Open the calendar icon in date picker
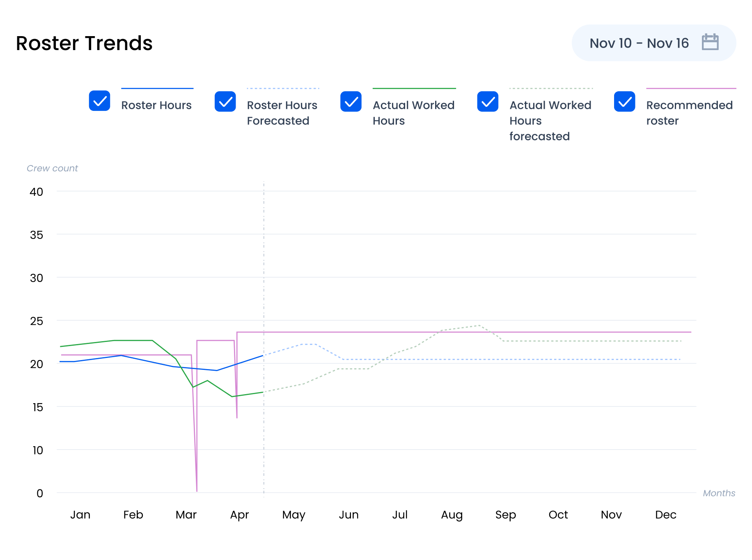This screenshot has height=560, width=752. click(x=710, y=42)
